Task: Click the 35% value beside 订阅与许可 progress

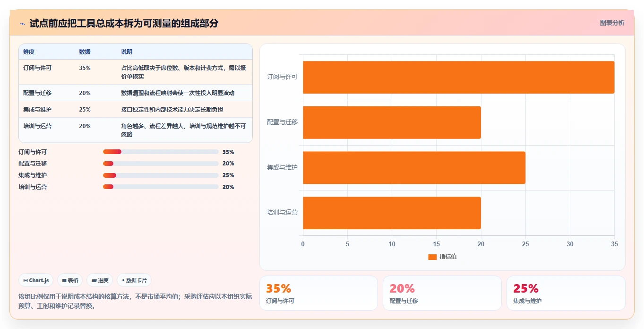Action: click(x=228, y=152)
